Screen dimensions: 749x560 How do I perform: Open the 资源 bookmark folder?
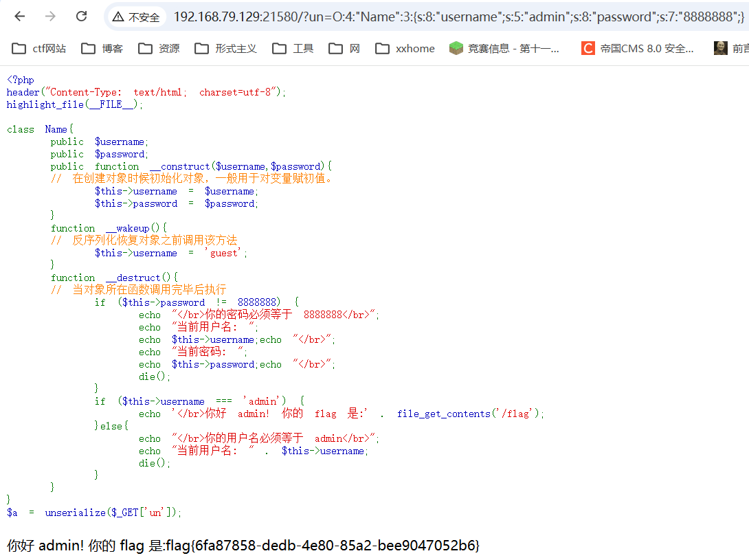(x=159, y=48)
